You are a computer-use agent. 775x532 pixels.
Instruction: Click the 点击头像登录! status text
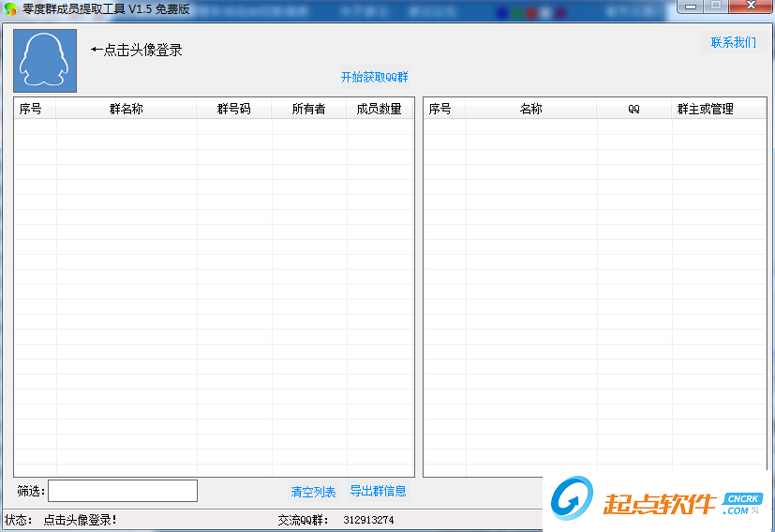80,520
